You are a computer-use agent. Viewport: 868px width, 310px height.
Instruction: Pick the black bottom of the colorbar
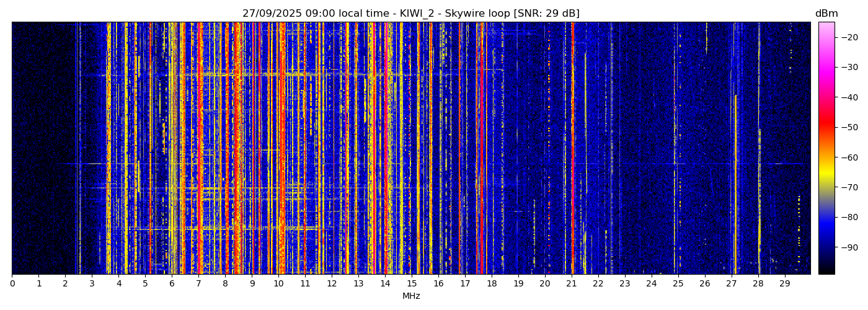click(826, 269)
